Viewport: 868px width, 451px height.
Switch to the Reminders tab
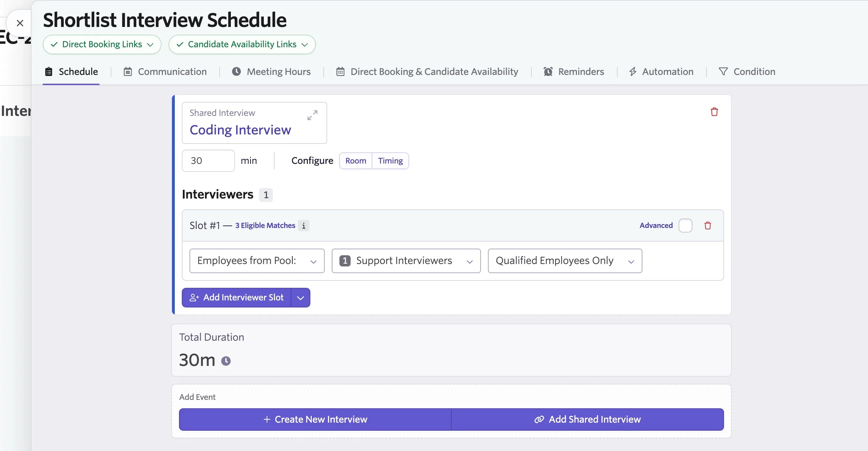click(x=574, y=72)
